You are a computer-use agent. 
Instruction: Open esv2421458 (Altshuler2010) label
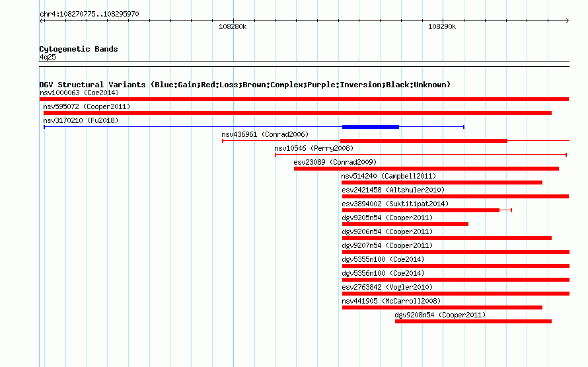[393, 190]
